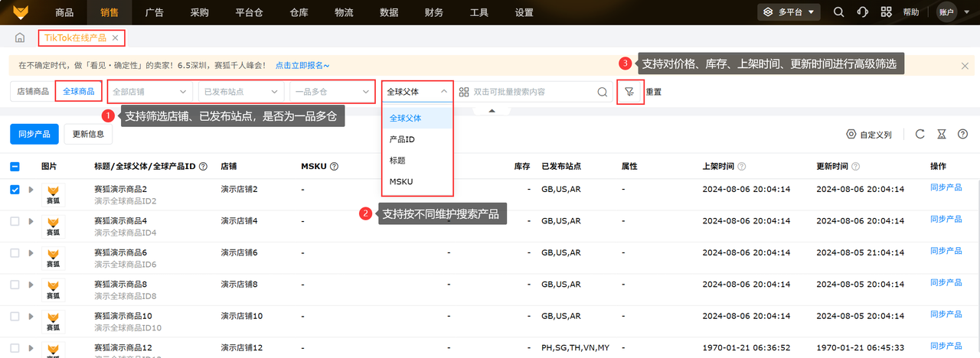This screenshot has height=358, width=980.
Task: Click the blue 同步产品 button above table
Action: pos(34,134)
